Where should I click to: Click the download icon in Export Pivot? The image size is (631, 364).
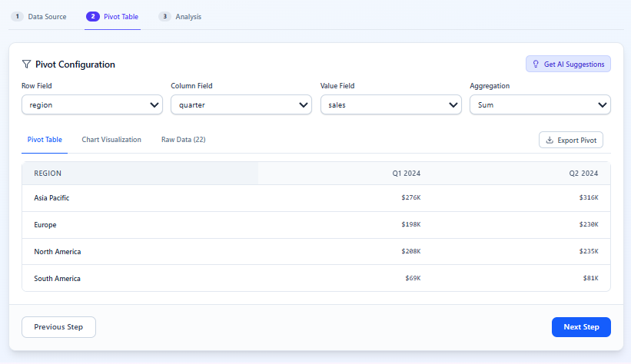550,140
